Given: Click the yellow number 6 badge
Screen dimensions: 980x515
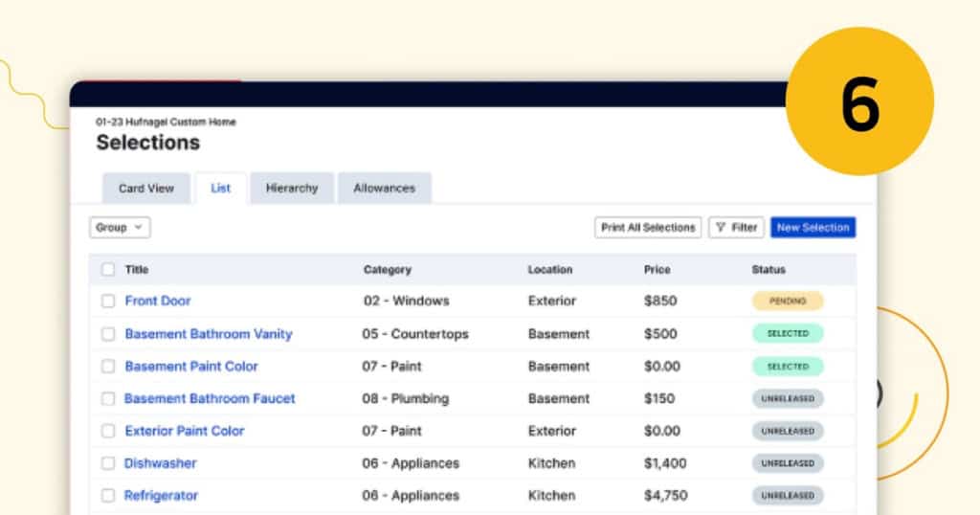Looking at the screenshot, I should (858, 101).
